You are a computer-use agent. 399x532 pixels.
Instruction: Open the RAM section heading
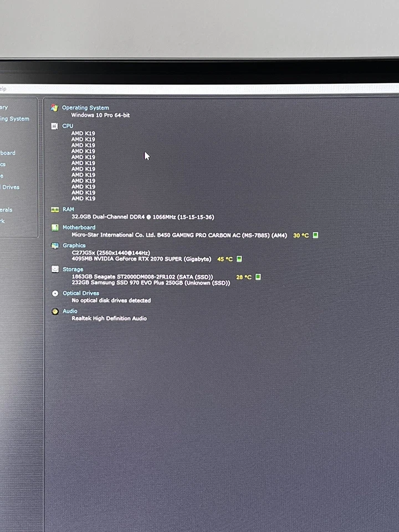(x=68, y=209)
